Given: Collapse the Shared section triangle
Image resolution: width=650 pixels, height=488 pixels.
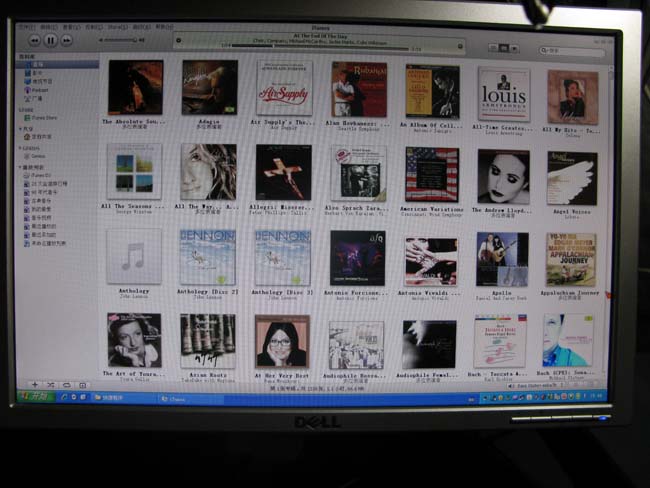Looking at the screenshot, I should coord(20,129).
